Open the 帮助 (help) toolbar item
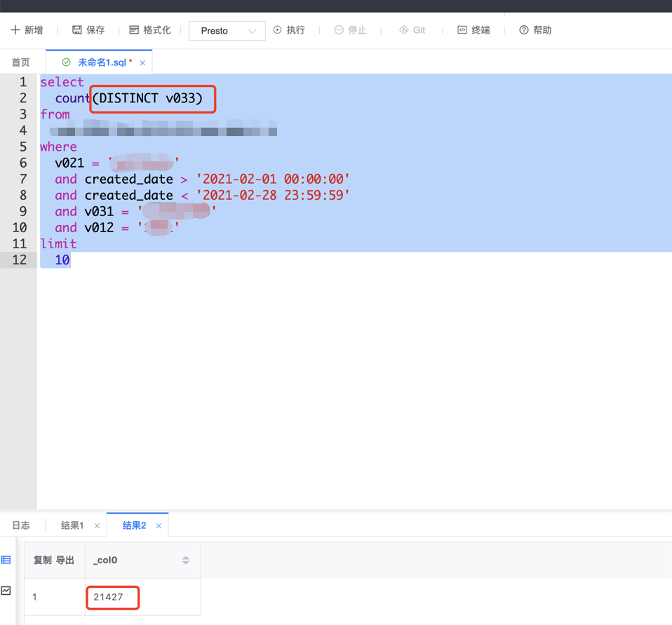 pyautogui.click(x=535, y=30)
